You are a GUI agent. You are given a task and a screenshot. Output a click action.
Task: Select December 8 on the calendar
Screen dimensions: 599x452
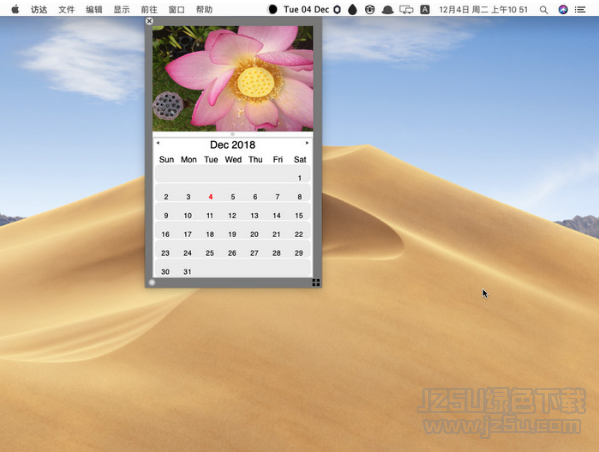pyautogui.click(x=300, y=196)
